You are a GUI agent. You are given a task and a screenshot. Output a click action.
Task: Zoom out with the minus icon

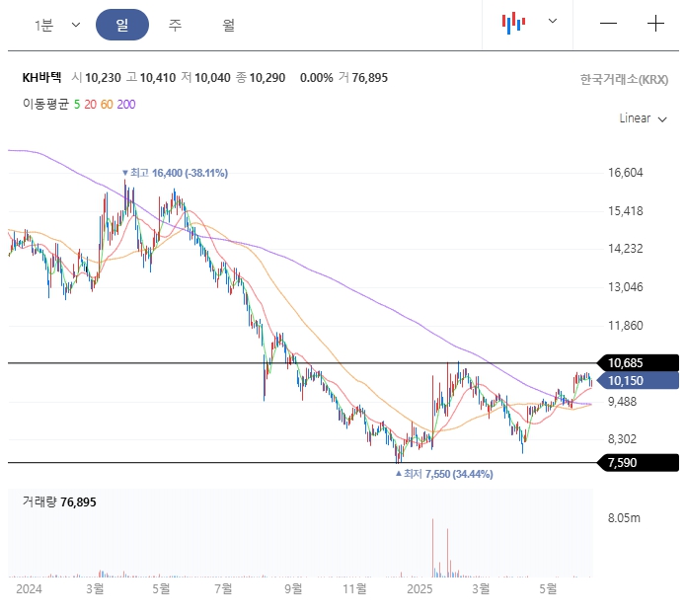coord(609,23)
